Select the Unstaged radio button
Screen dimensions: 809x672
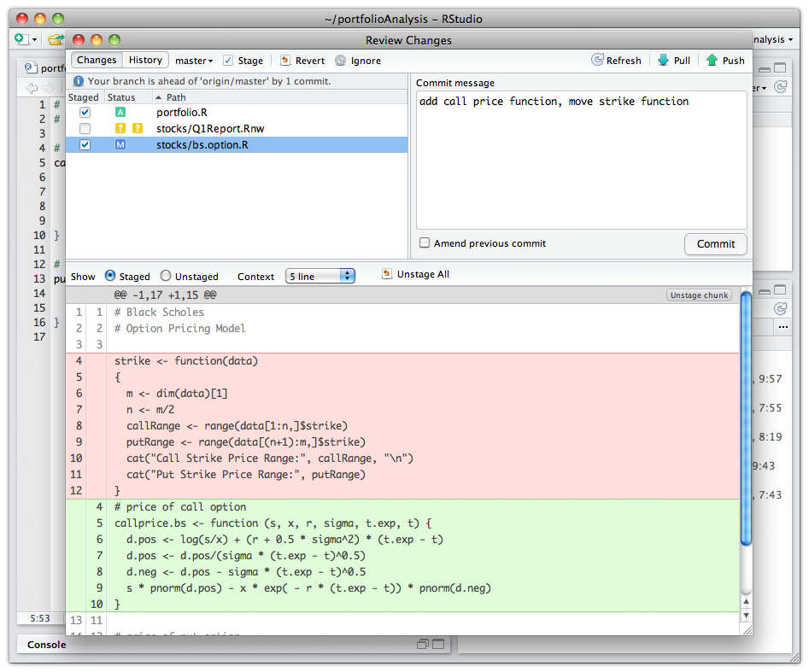(166, 276)
